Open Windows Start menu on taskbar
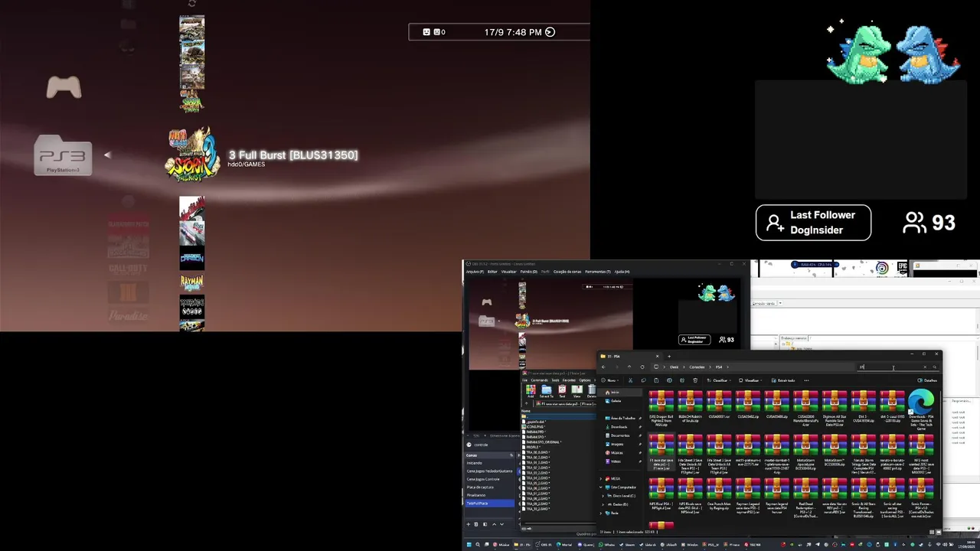 pyautogui.click(x=469, y=545)
